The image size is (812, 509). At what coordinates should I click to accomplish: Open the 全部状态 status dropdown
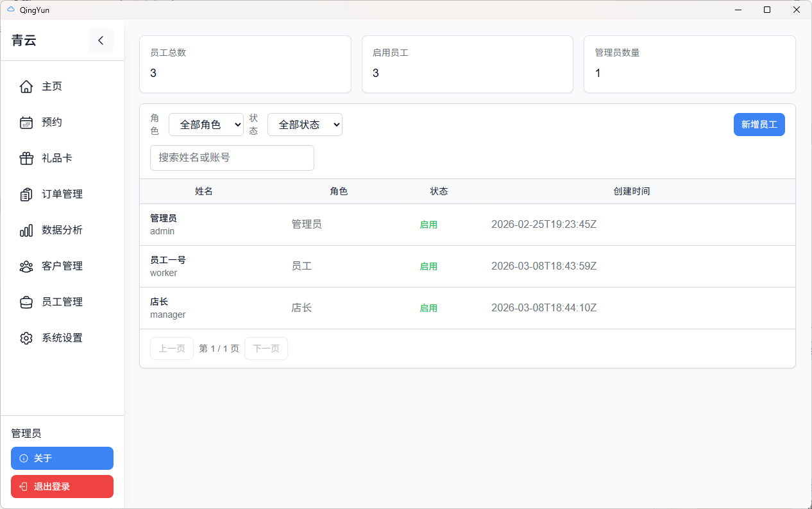coord(305,125)
